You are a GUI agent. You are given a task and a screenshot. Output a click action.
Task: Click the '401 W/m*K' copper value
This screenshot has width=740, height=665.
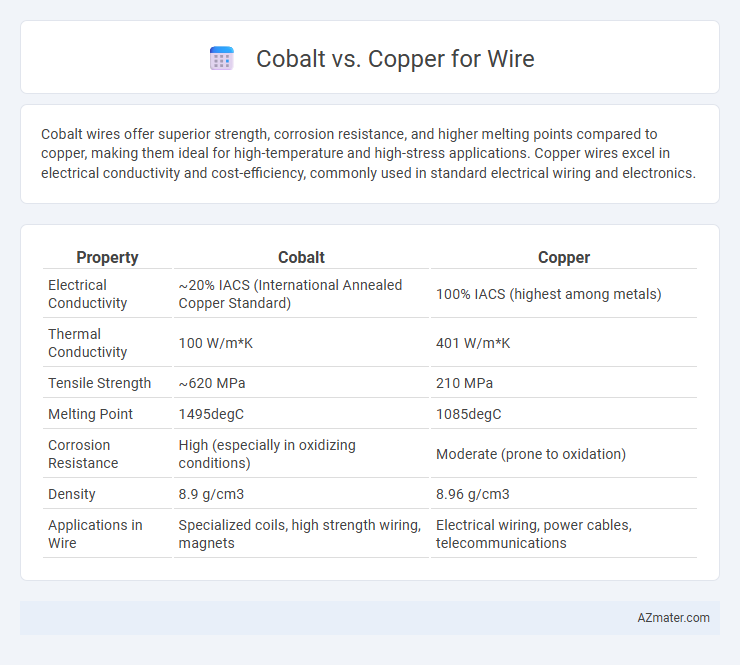(473, 343)
